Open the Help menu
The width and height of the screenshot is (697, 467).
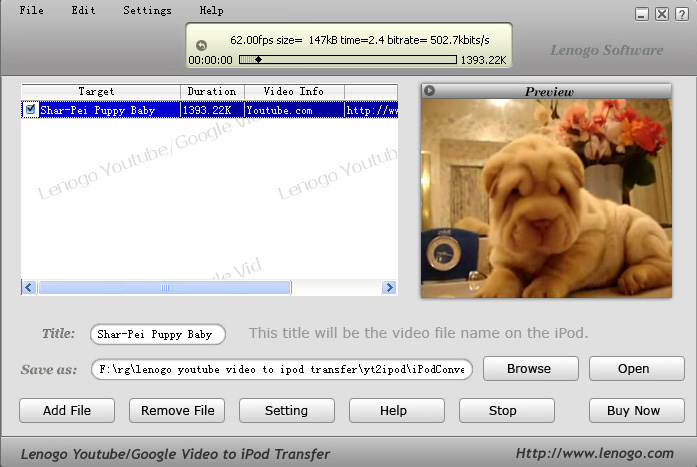pyautogui.click(x=211, y=11)
